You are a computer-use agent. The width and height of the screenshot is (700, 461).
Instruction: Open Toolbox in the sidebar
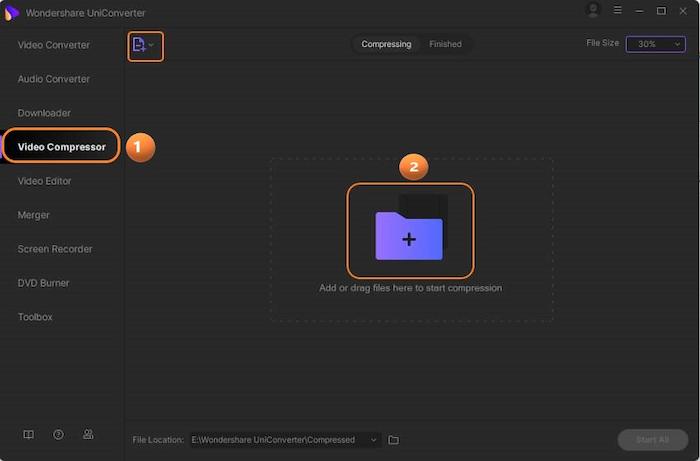coord(35,317)
